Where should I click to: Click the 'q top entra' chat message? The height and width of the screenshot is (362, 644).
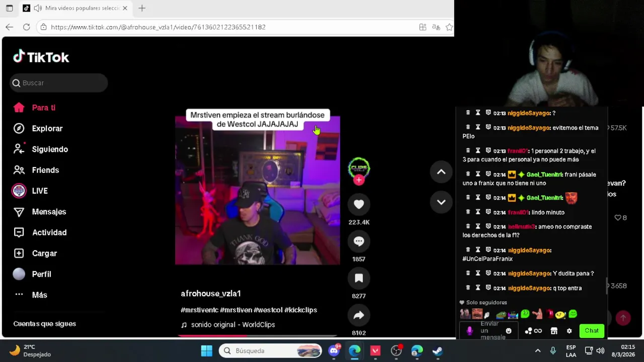[567, 288]
